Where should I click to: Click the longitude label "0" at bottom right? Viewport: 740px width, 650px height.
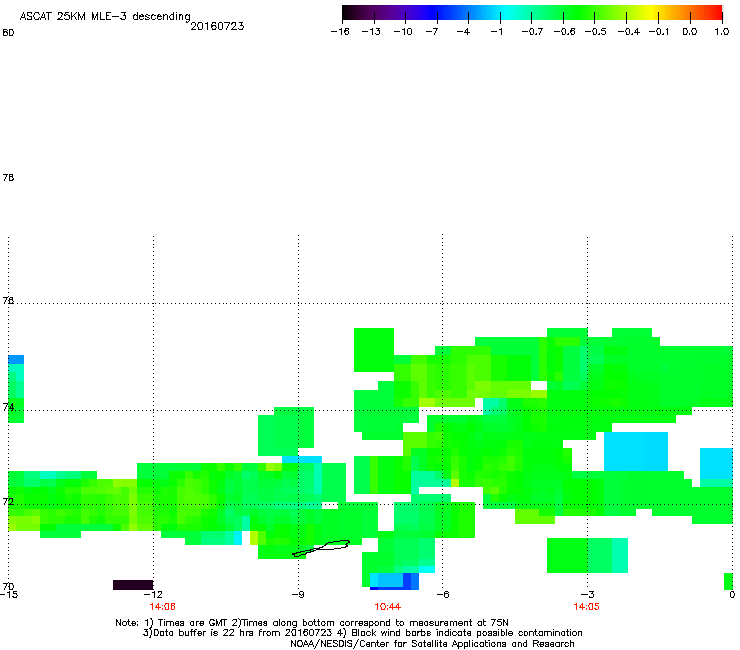click(x=732, y=595)
